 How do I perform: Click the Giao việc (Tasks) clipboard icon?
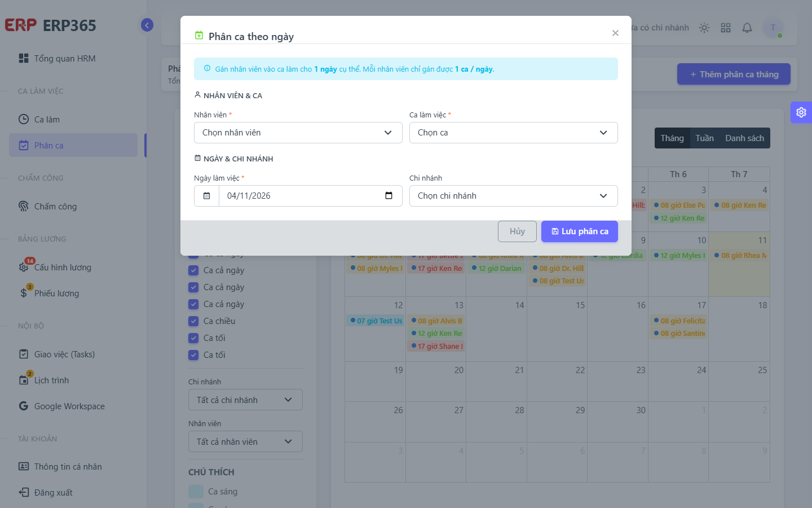pyautogui.click(x=24, y=354)
